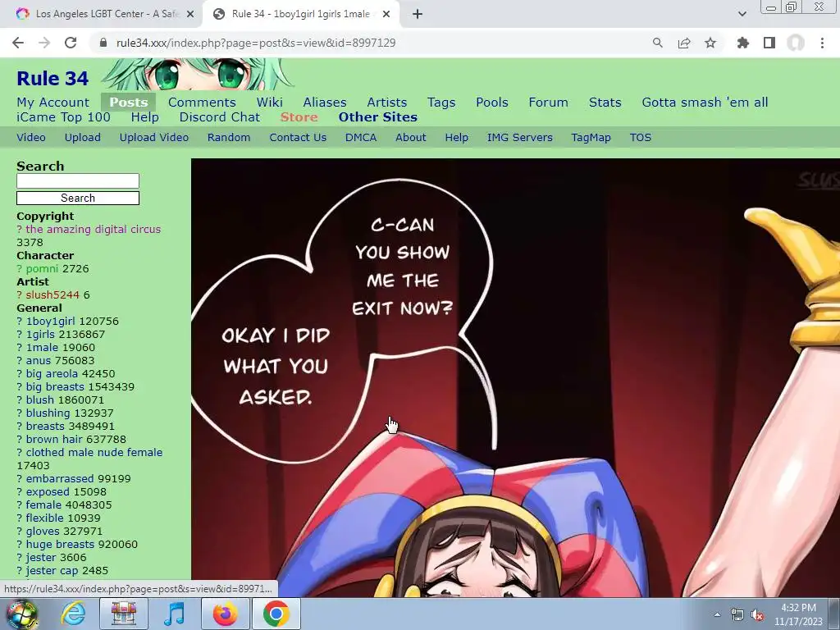Close the Rule 34 tab
840x630 pixels.
(386, 14)
